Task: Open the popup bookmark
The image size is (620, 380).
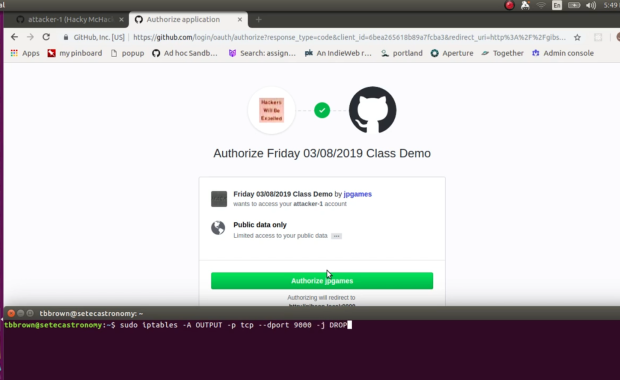Action: pos(127,53)
